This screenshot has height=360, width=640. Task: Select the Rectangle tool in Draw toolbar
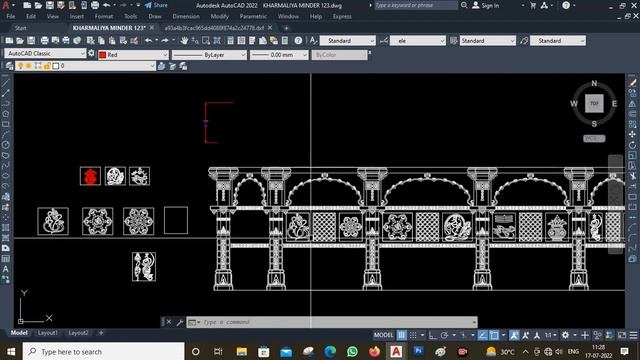click(5, 124)
